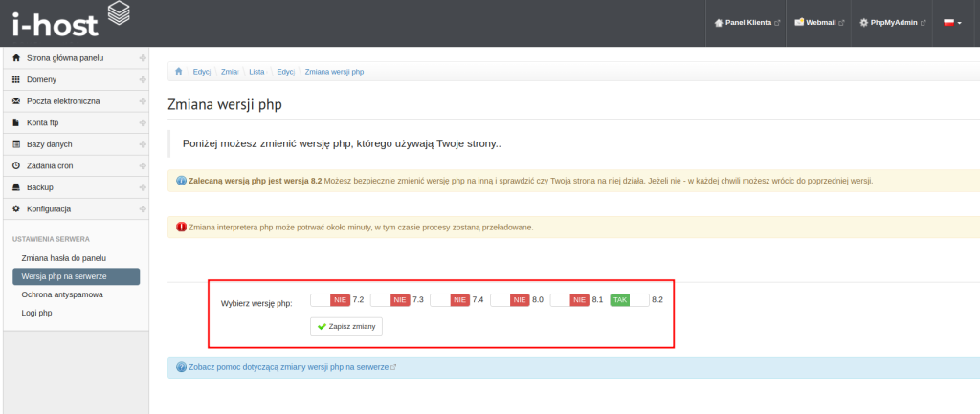
Task: Click the envelope icon beside Poczta elektroniczna
Action: [16, 101]
